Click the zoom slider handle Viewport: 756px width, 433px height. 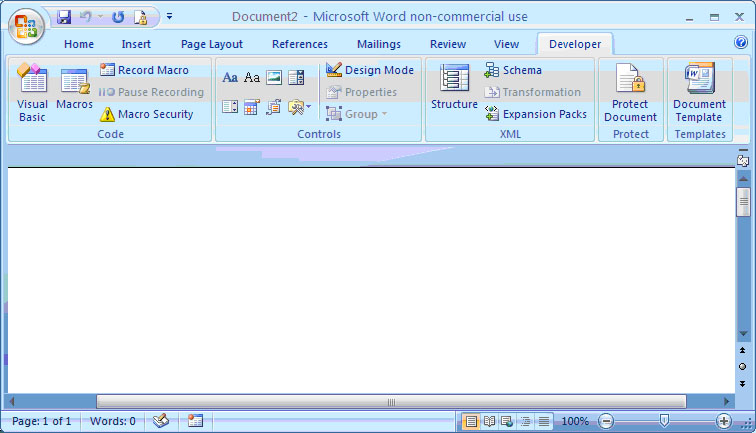tap(664, 421)
